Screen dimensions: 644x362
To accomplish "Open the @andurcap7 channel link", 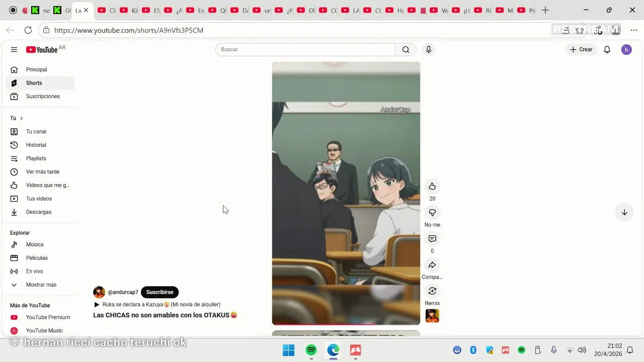I will pyautogui.click(x=123, y=292).
